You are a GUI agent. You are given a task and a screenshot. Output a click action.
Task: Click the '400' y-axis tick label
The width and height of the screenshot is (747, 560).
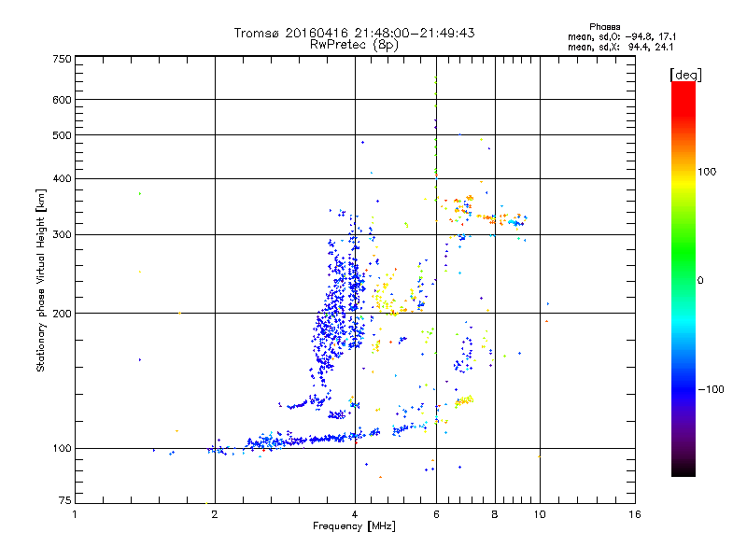pyautogui.click(x=62, y=179)
